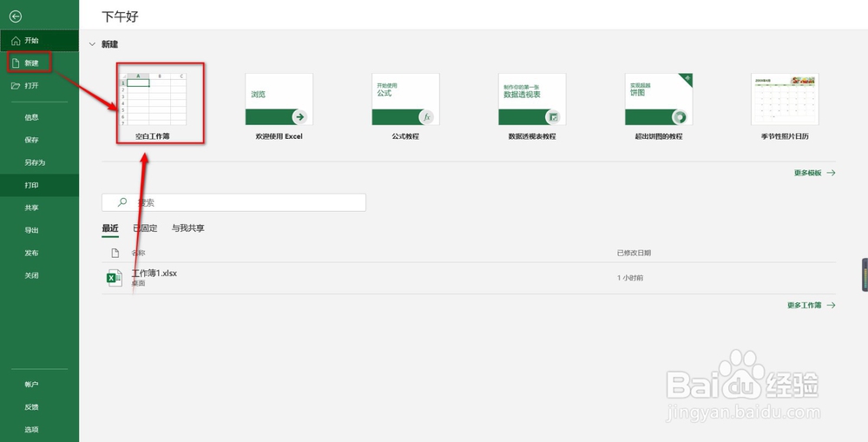This screenshot has height=442, width=868.
Task: Click into the 搜索 search box
Action: 233,202
